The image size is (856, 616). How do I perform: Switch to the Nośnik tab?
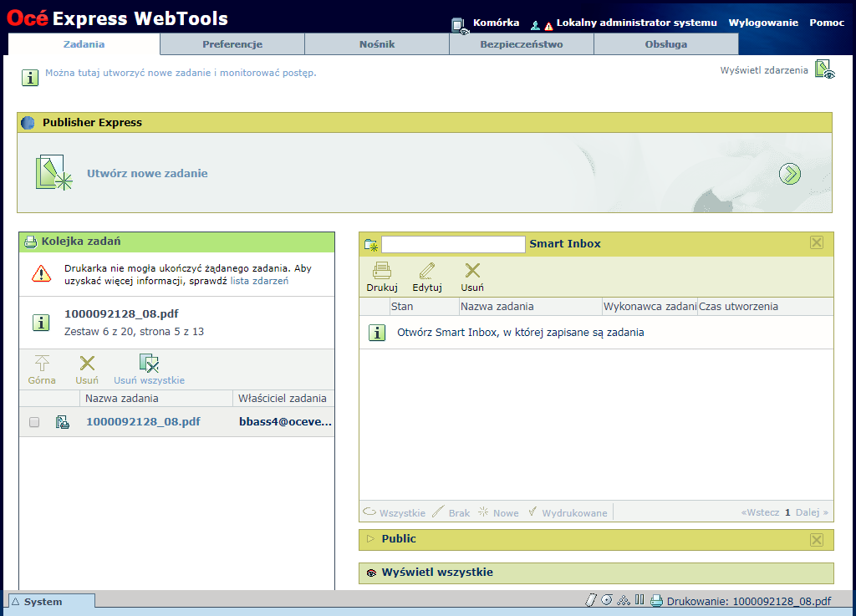(377, 44)
